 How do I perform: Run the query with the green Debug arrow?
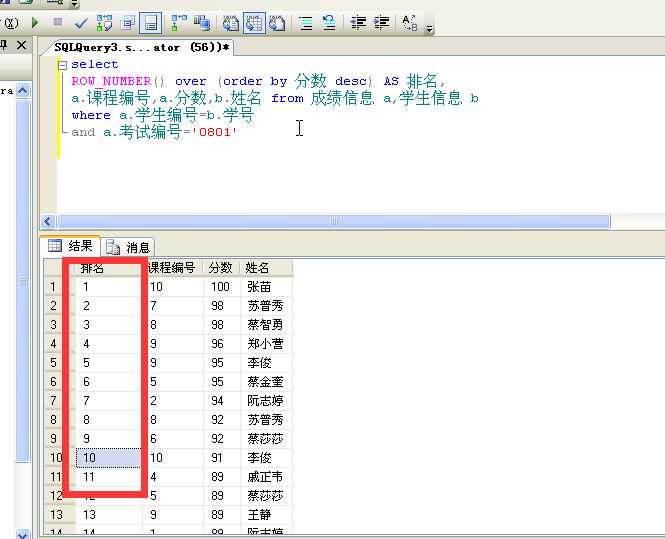tap(35, 22)
